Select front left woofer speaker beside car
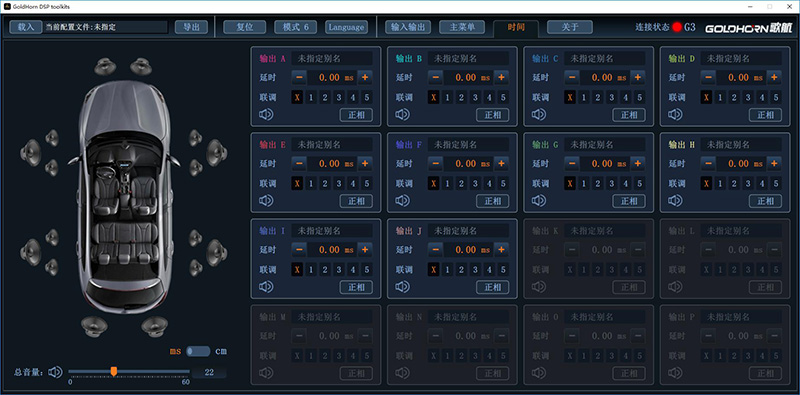 (x=31, y=152)
